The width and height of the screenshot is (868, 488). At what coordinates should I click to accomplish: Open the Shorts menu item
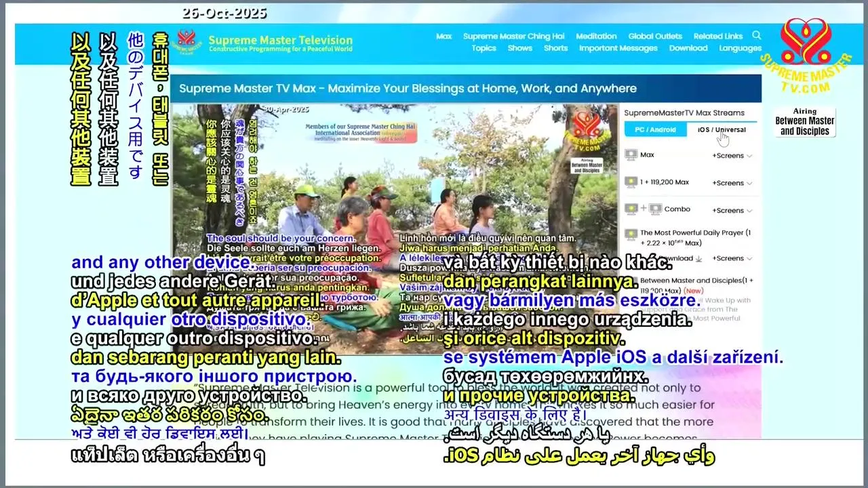pos(555,48)
